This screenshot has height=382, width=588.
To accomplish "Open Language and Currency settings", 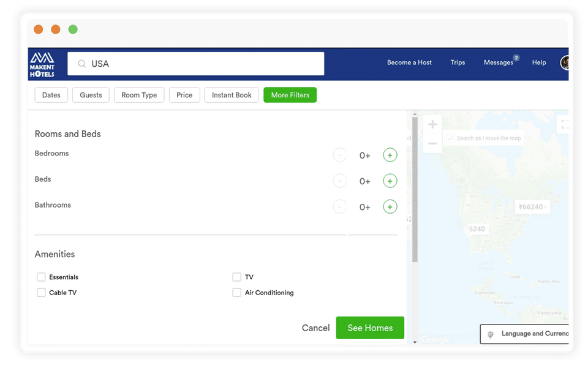I will (525, 334).
